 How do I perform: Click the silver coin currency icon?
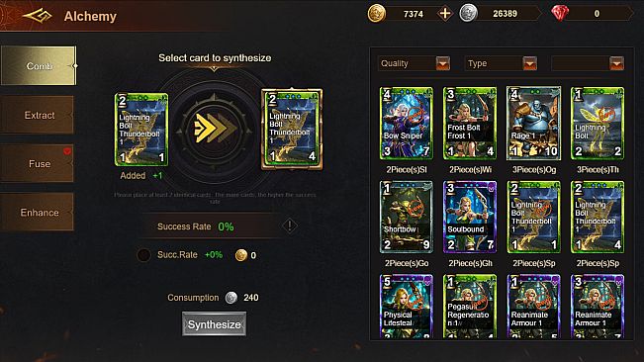[468, 14]
